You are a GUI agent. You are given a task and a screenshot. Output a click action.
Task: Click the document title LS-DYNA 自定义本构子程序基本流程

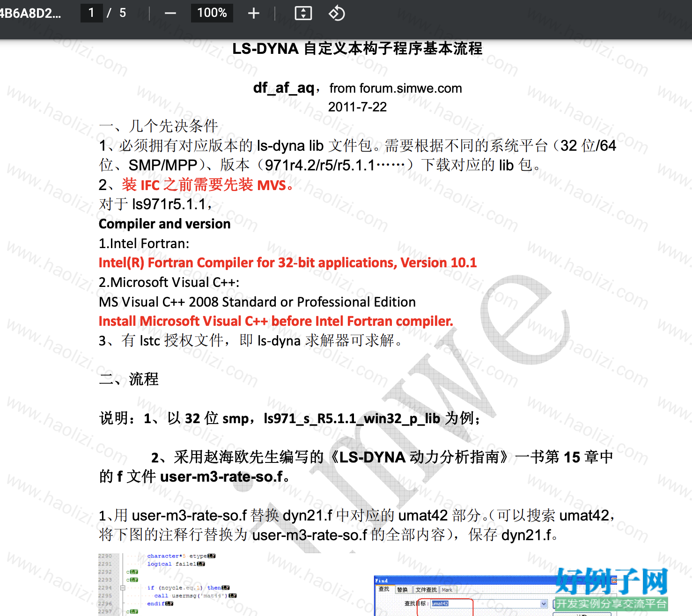coord(357,48)
